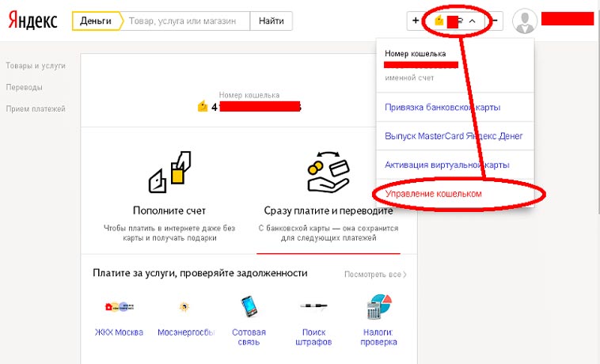This screenshot has width=600, height=364.
Task: Open the Налоги: проверка link
Action: coord(378,337)
